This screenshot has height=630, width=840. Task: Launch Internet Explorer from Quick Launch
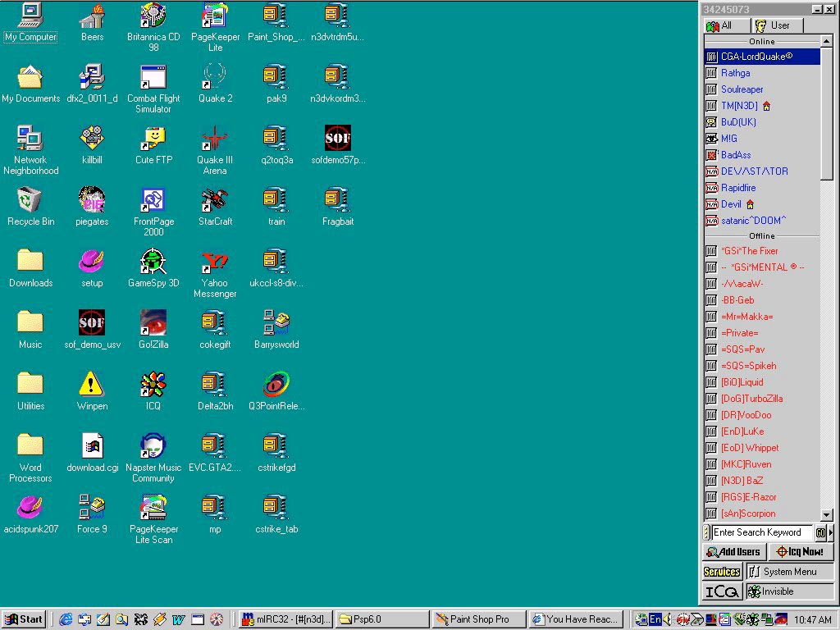66,619
